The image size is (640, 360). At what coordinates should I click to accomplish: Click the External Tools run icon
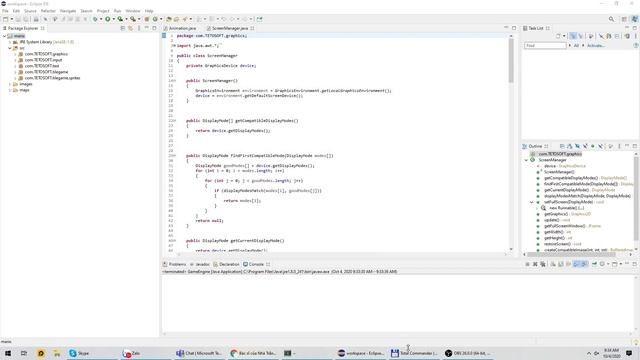pyautogui.click(x=133, y=19)
